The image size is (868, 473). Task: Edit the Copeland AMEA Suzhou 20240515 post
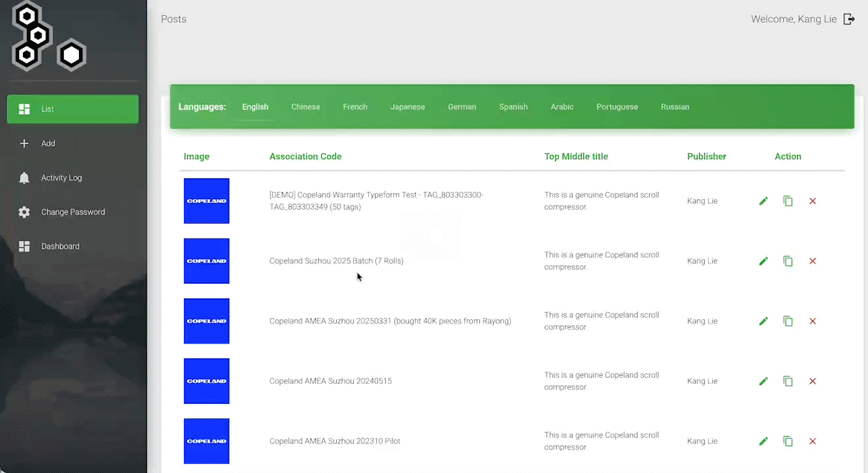763,381
